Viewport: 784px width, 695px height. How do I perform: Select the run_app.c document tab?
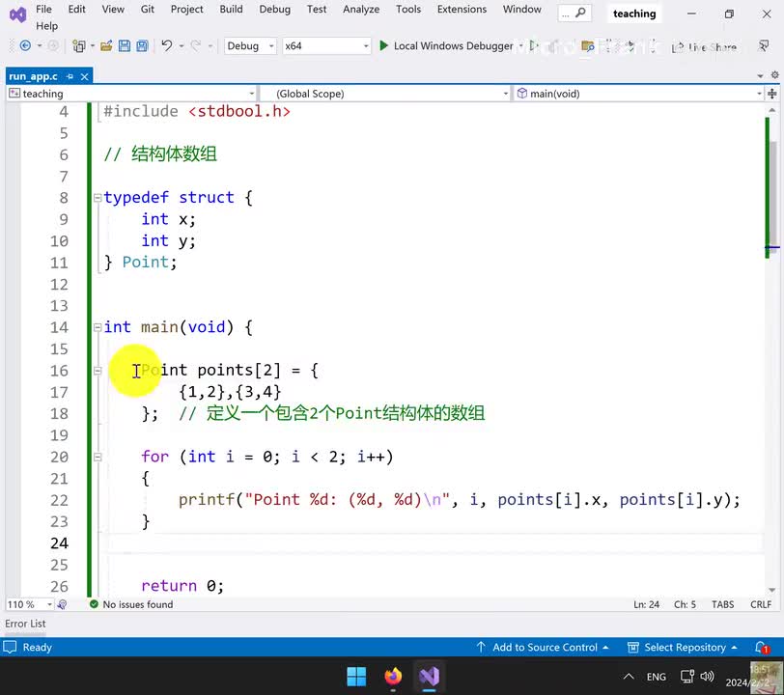[x=34, y=76]
